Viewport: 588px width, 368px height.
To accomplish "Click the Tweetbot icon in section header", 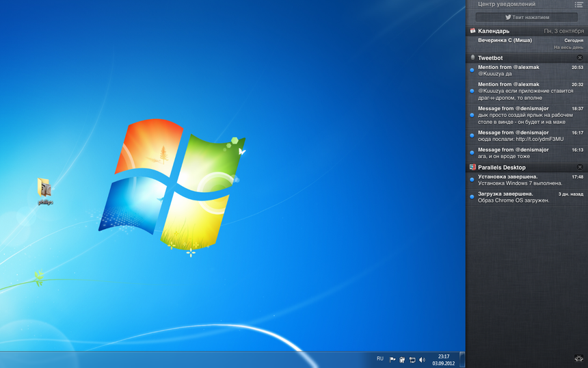I will [472, 57].
